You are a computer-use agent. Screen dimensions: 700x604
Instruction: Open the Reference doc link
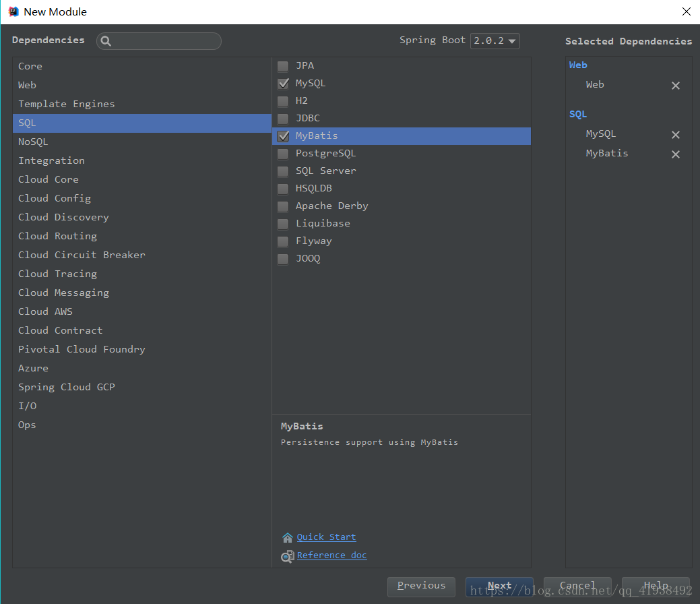point(331,555)
